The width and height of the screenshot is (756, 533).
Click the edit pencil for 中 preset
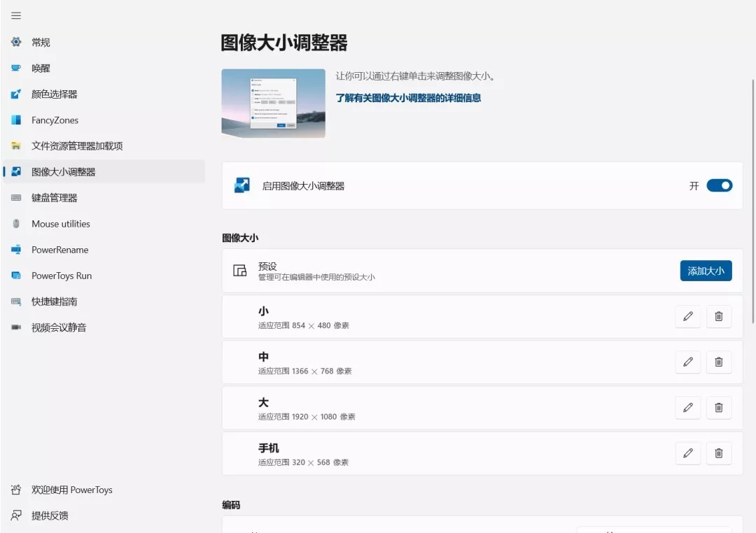pos(687,362)
